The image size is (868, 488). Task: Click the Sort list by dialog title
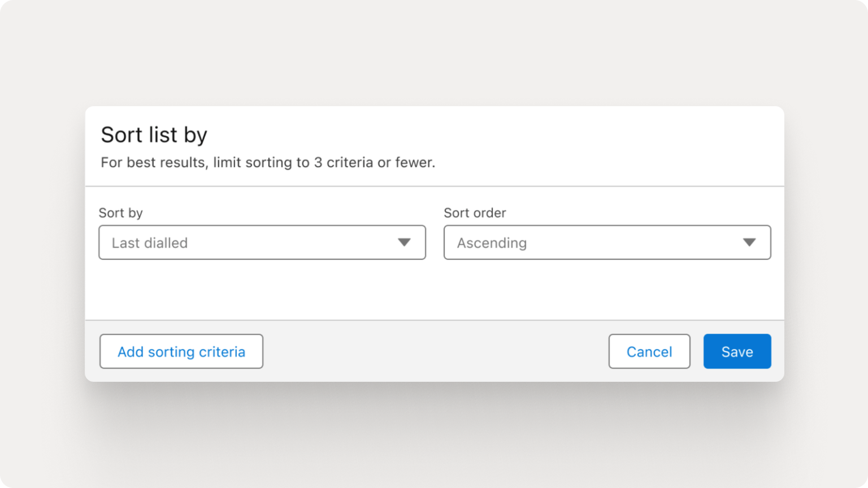154,134
